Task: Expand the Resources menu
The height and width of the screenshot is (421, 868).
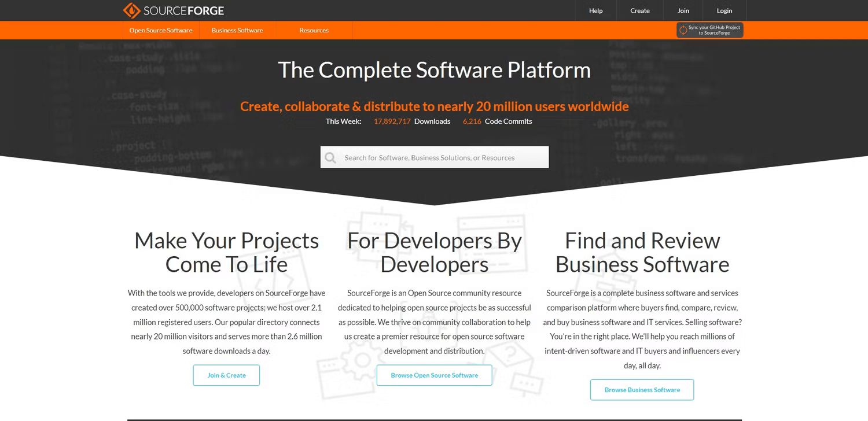Action: pyautogui.click(x=314, y=30)
